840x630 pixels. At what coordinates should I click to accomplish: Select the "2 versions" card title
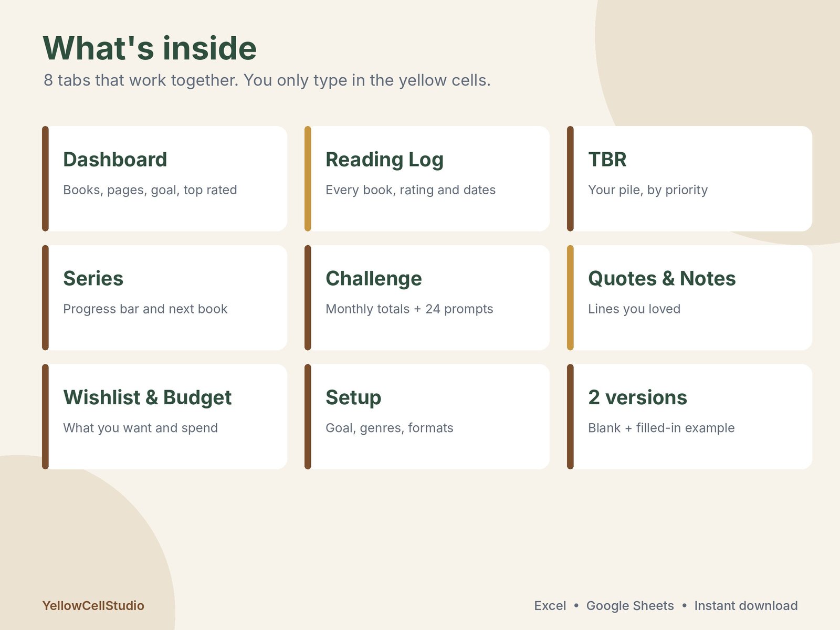click(638, 398)
